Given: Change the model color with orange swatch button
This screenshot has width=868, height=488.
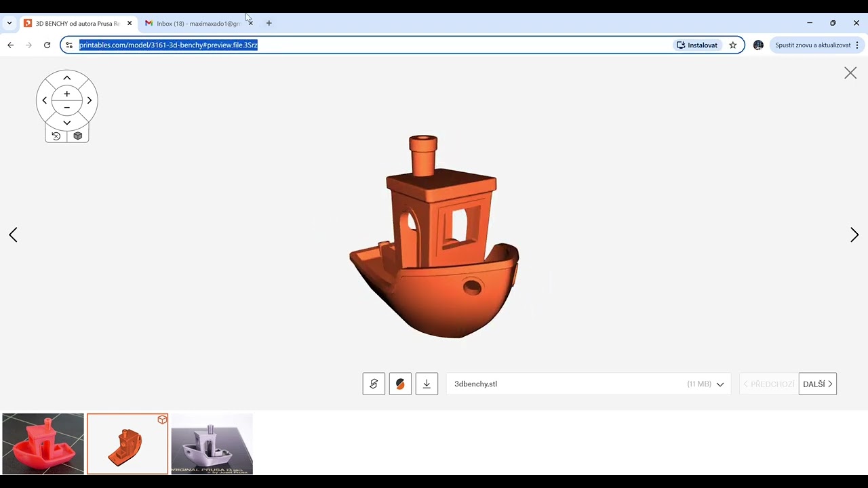Looking at the screenshot, I should 400,384.
